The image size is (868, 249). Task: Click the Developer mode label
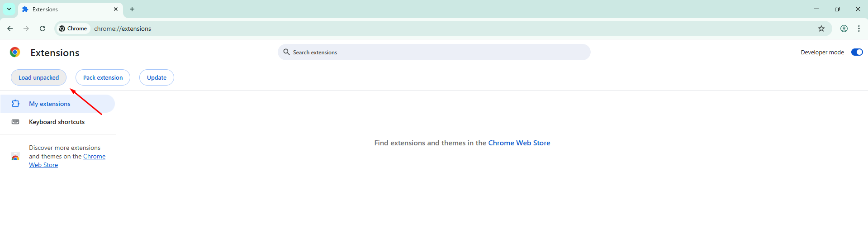tap(822, 52)
